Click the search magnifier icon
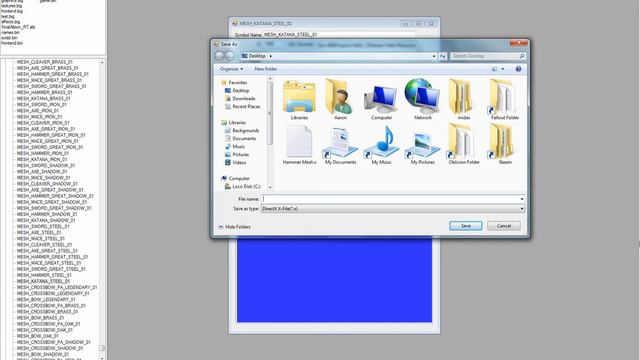 point(522,56)
